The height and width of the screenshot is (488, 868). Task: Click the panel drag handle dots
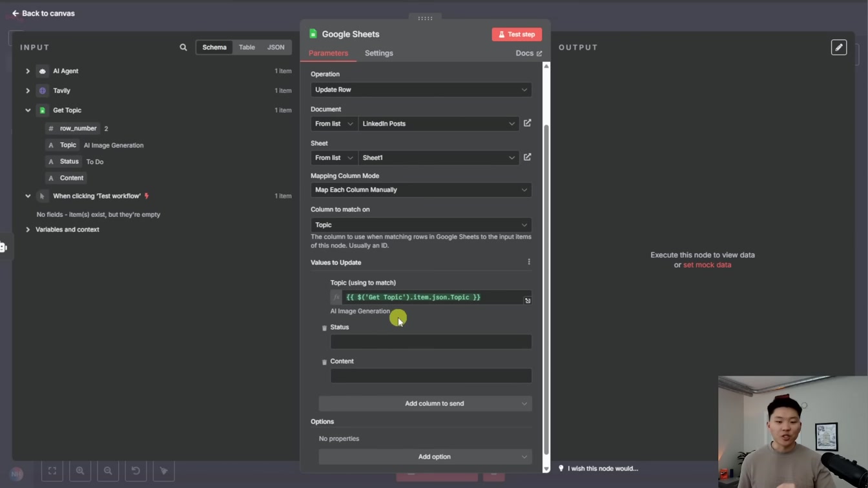[425, 18]
